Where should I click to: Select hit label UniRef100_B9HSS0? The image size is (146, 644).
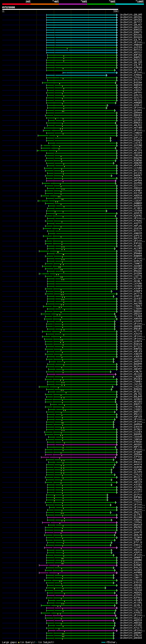tap(131, 30)
